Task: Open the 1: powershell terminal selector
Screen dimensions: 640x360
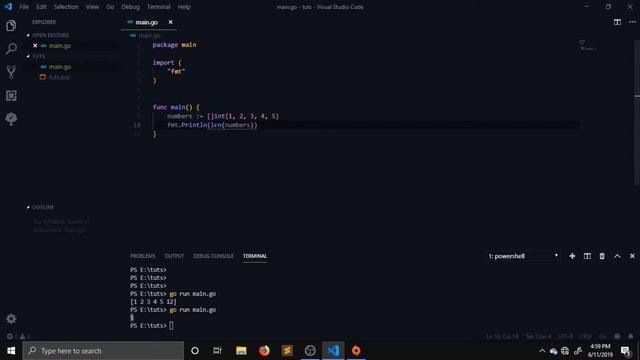Action: pyautogui.click(x=523, y=256)
